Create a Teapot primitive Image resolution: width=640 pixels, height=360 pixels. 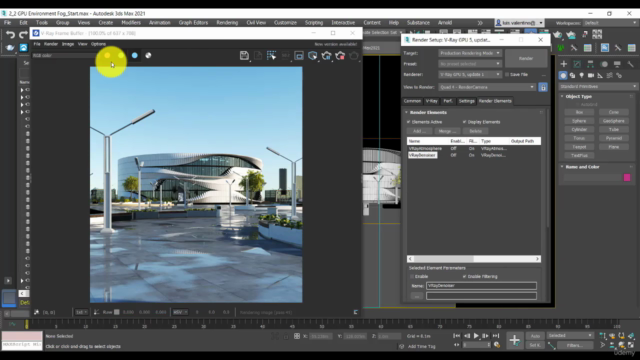(579, 147)
